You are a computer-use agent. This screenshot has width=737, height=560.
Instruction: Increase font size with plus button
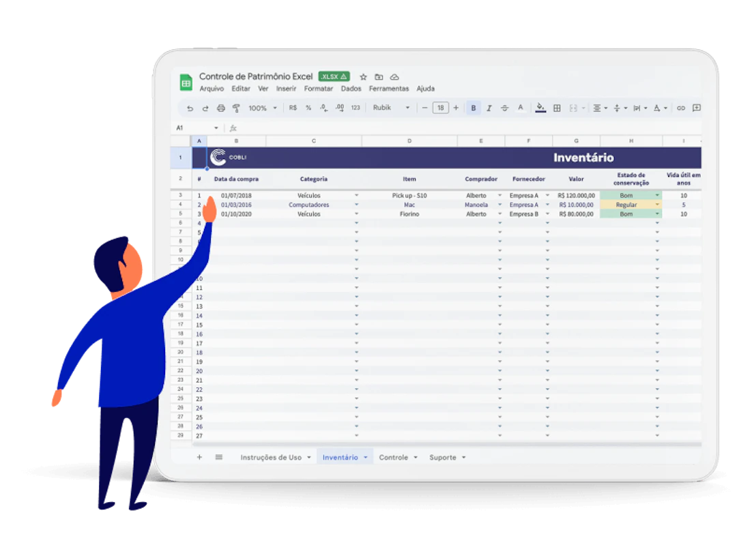[x=456, y=108]
